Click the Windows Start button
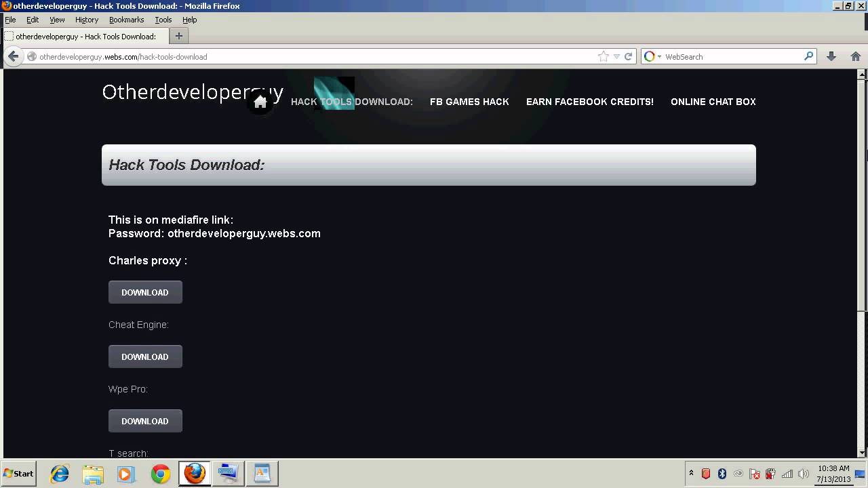Screen dimensions: 868x488 (x=19, y=474)
